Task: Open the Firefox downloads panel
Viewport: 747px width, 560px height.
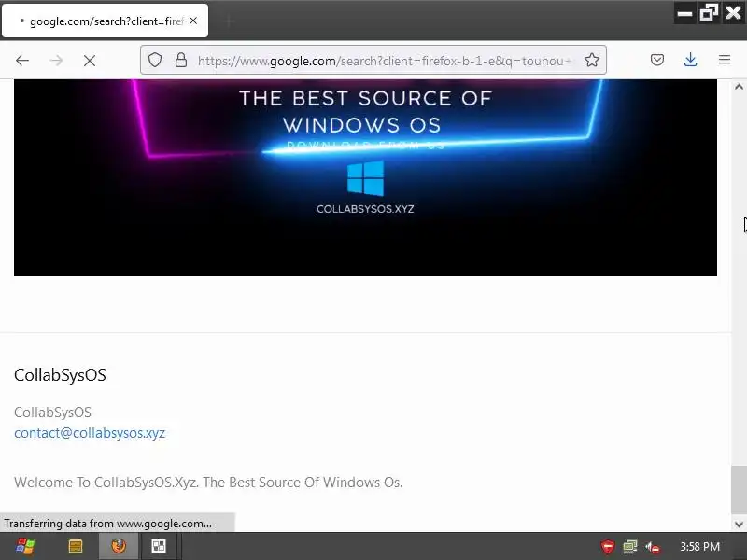Action: click(x=691, y=60)
